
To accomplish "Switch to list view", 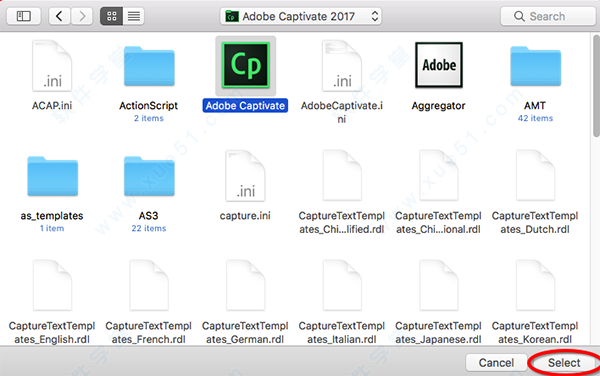I will pyautogui.click(x=134, y=16).
